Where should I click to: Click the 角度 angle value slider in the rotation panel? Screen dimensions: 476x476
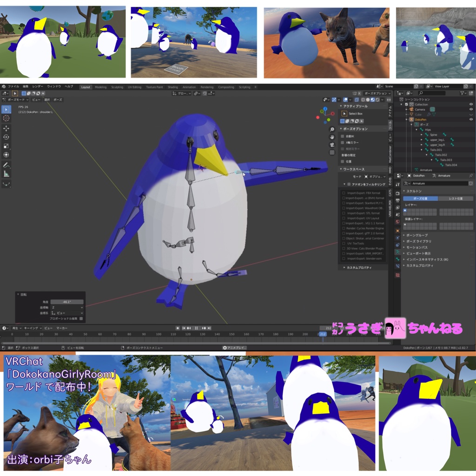tap(67, 302)
